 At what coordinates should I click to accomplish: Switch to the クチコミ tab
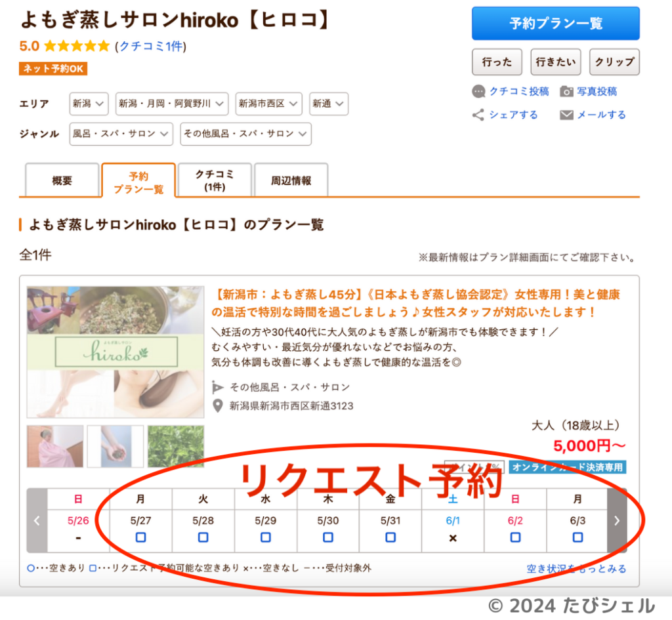coord(215,180)
